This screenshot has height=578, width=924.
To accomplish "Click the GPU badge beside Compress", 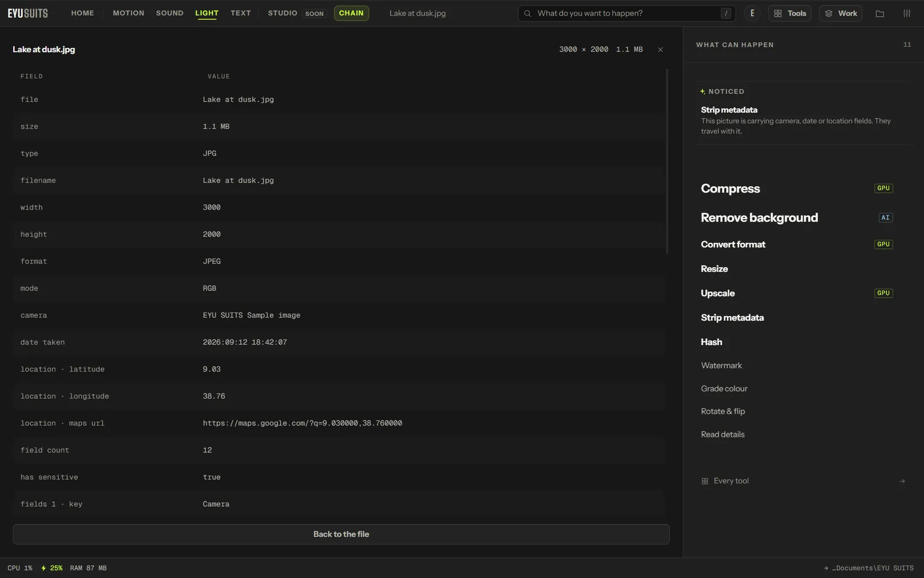I will (x=883, y=188).
